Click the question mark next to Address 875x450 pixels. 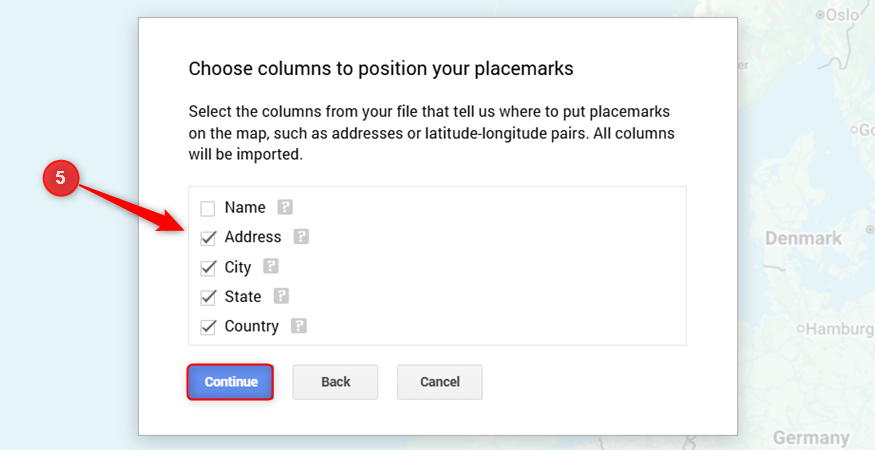[x=301, y=237]
